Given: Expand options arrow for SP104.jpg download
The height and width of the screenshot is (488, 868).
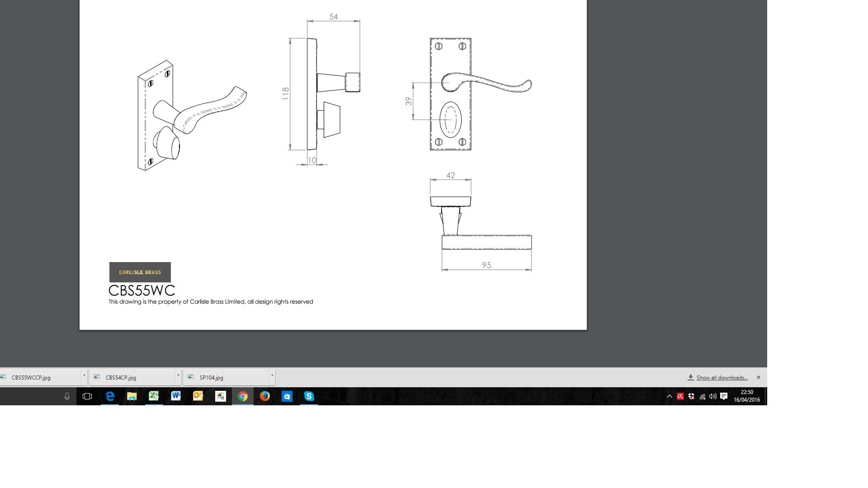Looking at the screenshot, I should click(x=272, y=375).
